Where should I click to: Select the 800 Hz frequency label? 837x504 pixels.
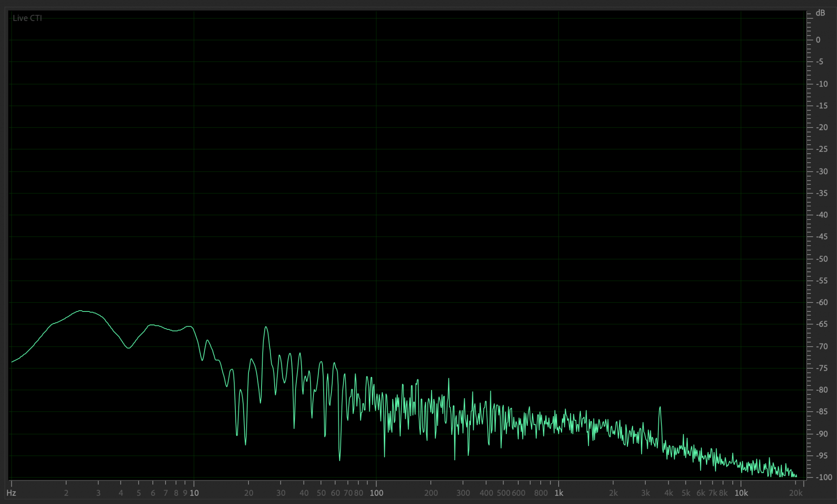541,493
